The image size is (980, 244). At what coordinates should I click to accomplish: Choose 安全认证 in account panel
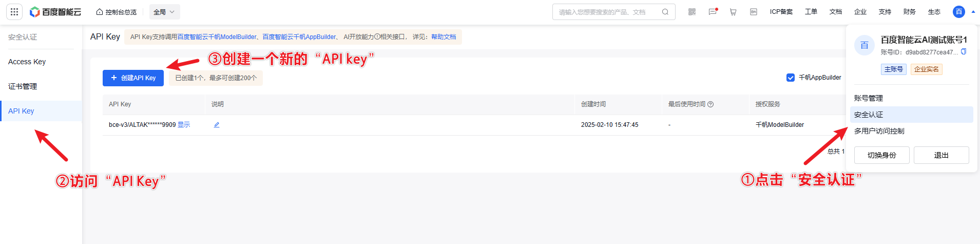(x=912, y=115)
